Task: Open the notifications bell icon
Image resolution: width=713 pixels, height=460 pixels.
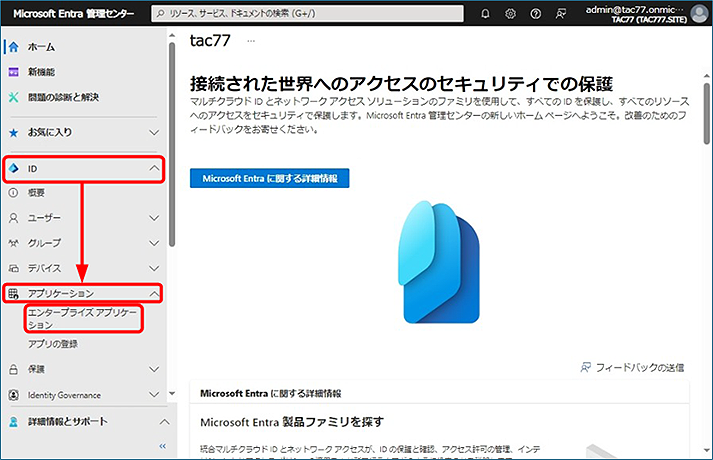Action: pyautogui.click(x=485, y=14)
